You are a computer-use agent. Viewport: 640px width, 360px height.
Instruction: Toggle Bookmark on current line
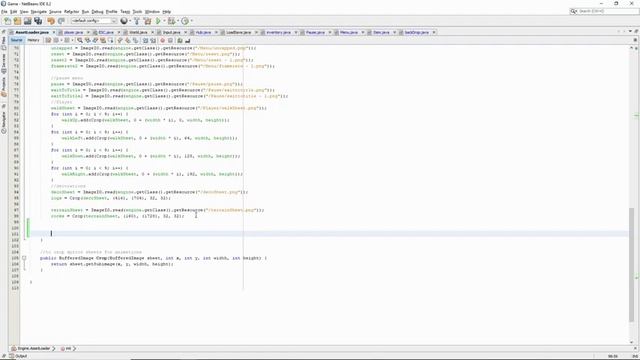click(135, 40)
